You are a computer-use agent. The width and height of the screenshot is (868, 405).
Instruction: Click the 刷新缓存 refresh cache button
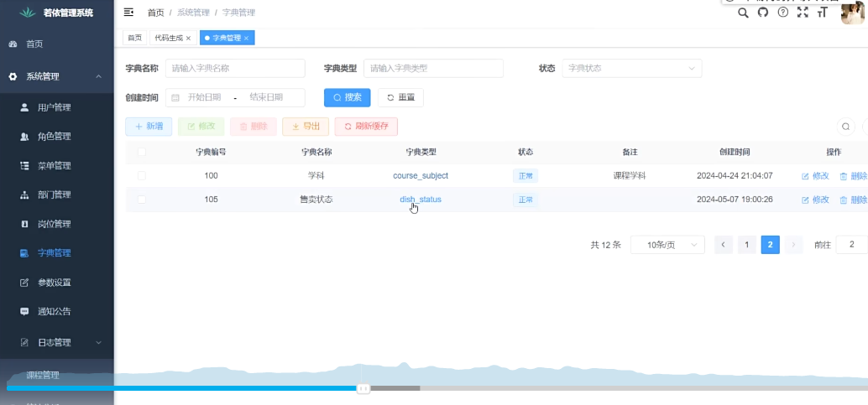(x=366, y=127)
